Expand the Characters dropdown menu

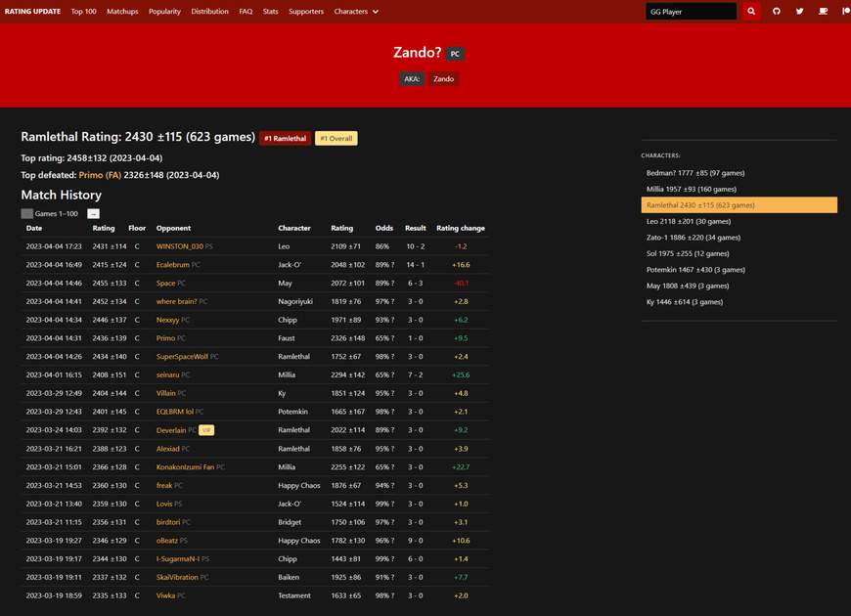(x=356, y=12)
